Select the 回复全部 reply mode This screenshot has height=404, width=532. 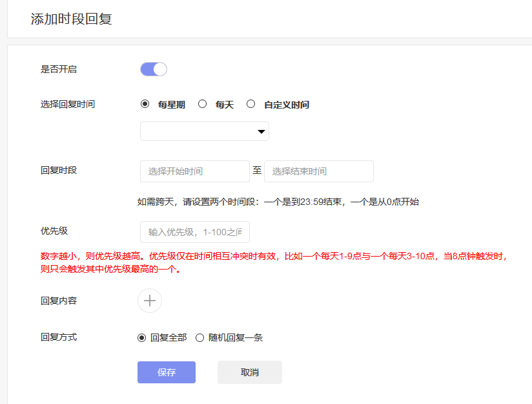pyautogui.click(x=141, y=337)
